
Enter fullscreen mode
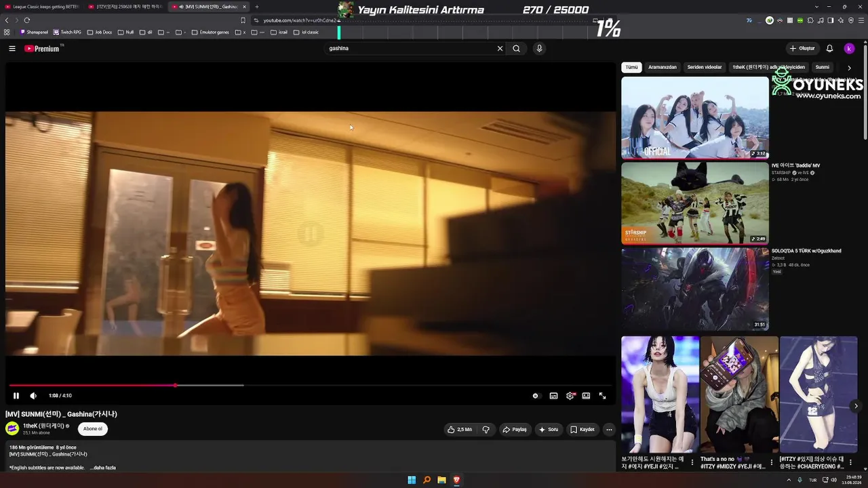click(602, 396)
